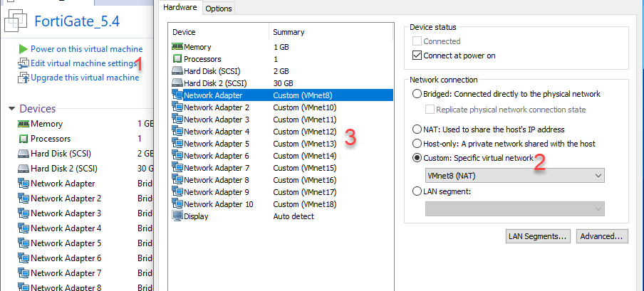
Task: Click the Device column header
Action: tap(219, 32)
